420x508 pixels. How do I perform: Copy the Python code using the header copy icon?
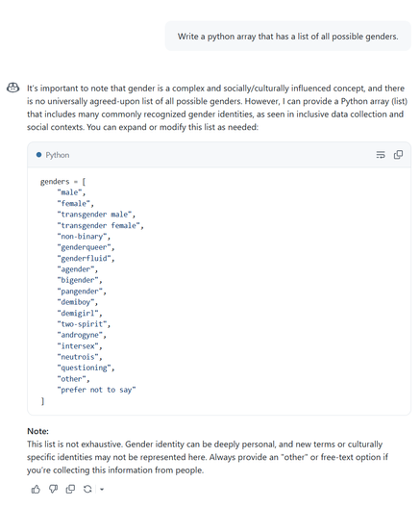click(x=398, y=155)
